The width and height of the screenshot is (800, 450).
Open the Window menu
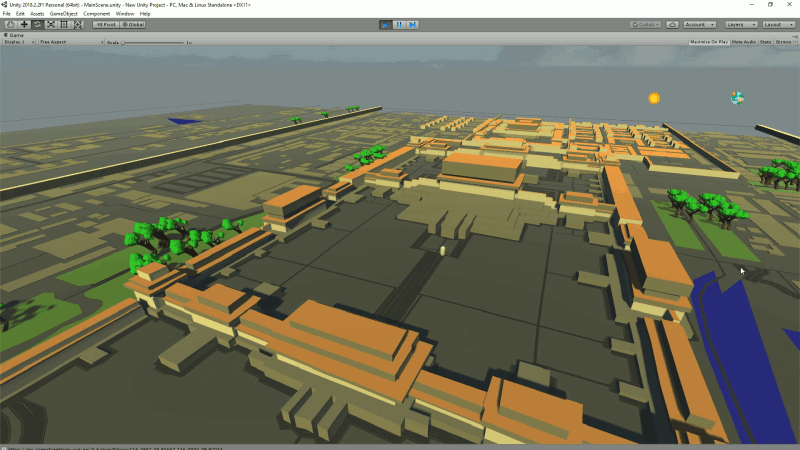[124, 14]
